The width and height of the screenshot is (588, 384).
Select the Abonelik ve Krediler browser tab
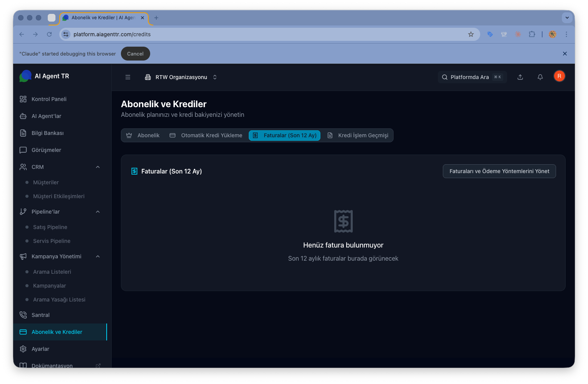click(103, 18)
